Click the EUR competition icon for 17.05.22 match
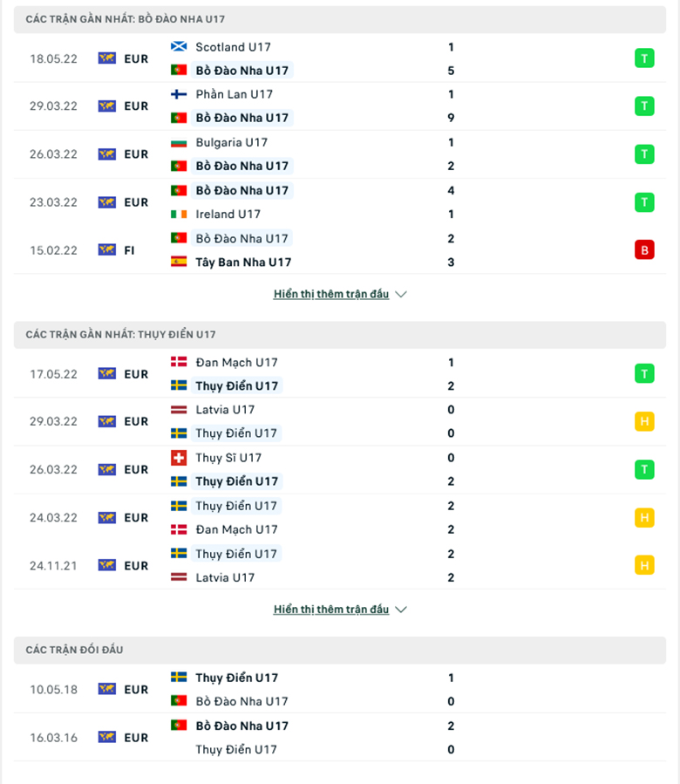The width and height of the screenshot is (680, 784). coord(107,374)
